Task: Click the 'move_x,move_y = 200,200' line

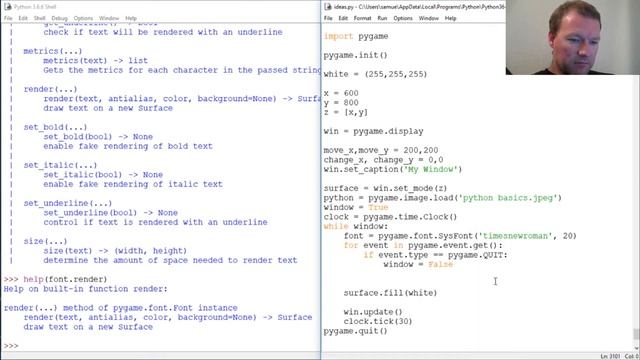Action: click(381, 150)
